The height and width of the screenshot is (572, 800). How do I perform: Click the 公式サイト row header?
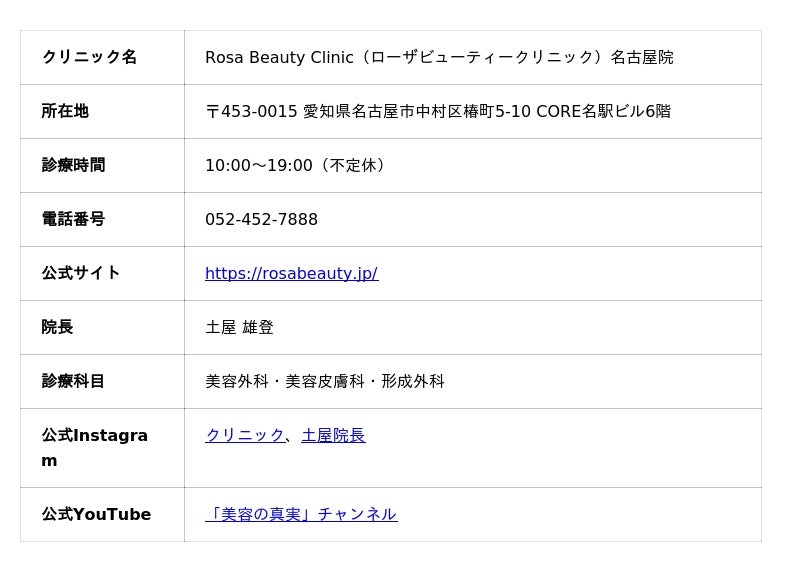click(x=81, y=273)
